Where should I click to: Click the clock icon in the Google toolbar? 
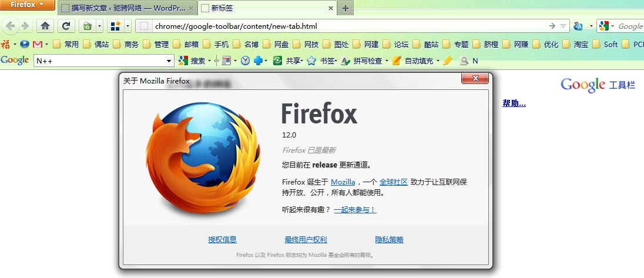245,61
